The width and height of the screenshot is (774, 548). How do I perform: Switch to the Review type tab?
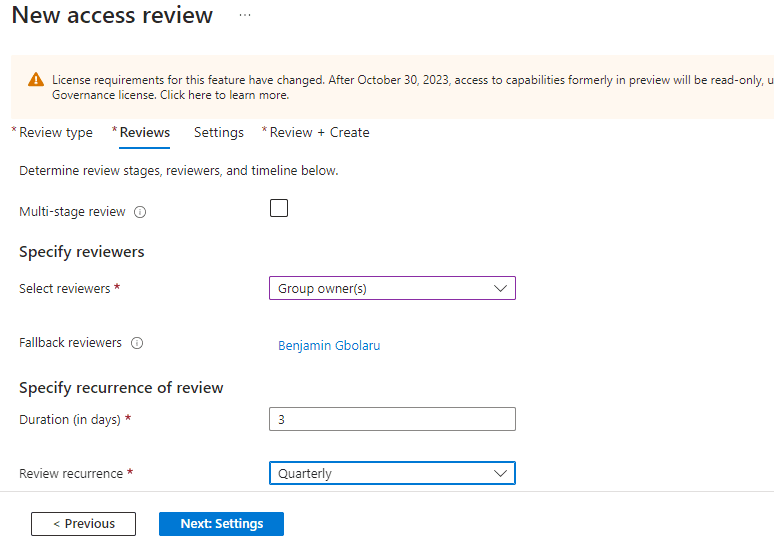56,132
